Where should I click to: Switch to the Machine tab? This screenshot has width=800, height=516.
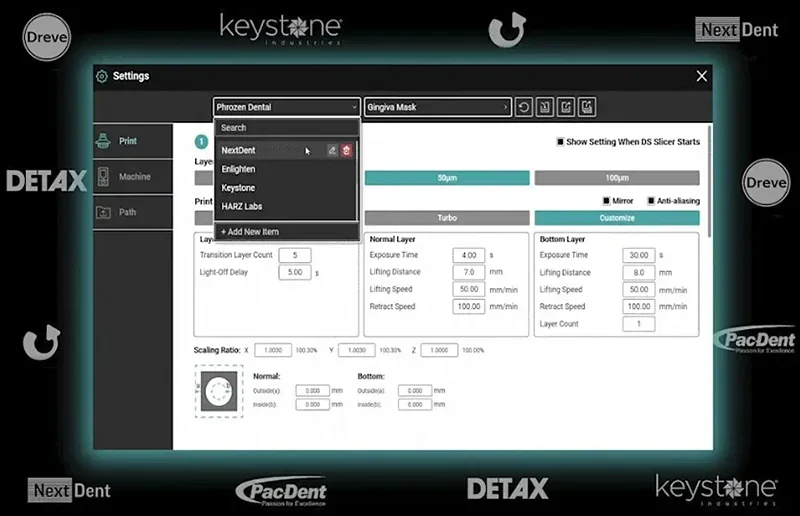click(133, 177)
